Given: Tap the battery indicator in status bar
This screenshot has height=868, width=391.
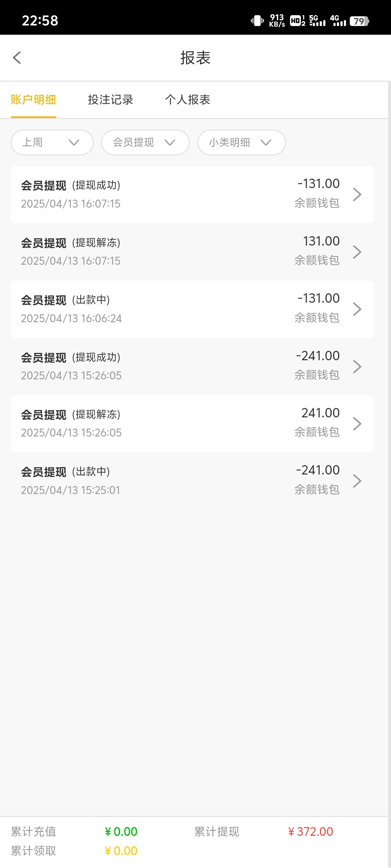Looking at the screenshot, I should 359,21.
